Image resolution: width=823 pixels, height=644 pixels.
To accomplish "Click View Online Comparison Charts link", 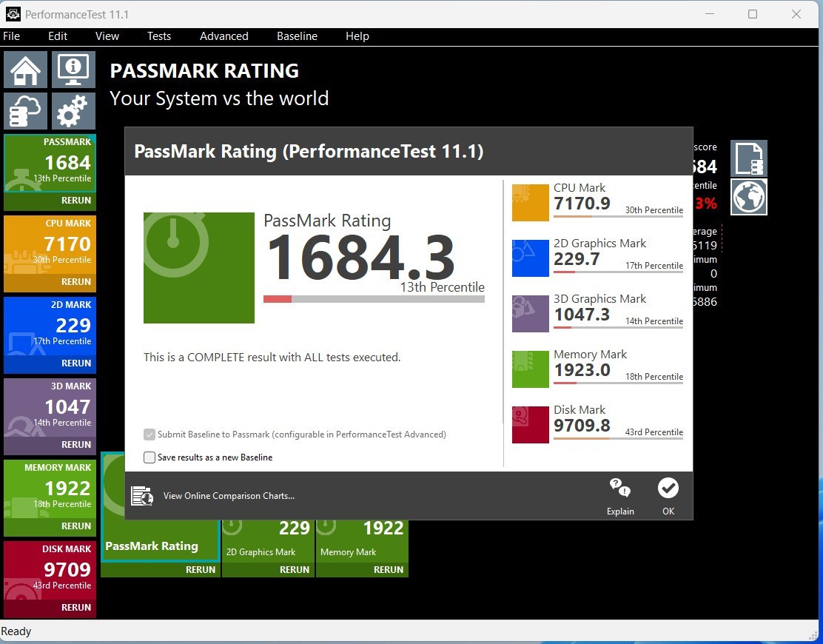I will pos(229,495).
